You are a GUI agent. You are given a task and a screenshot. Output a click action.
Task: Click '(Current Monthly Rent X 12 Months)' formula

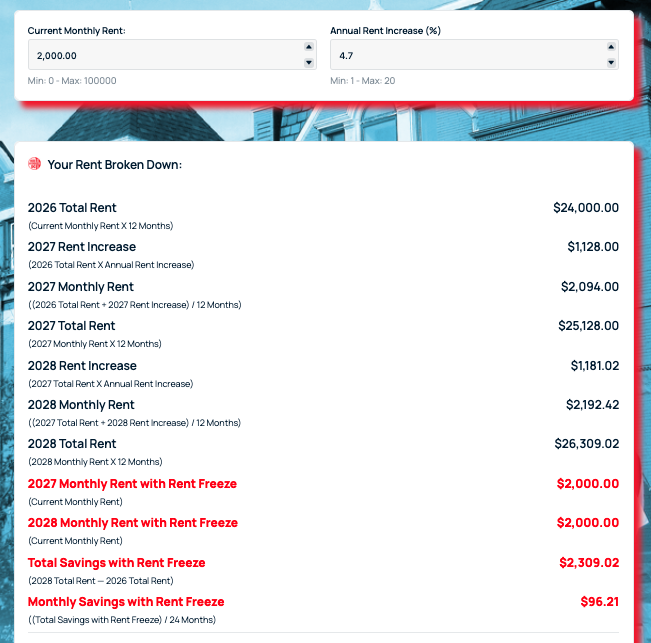(x=100, y=226)
